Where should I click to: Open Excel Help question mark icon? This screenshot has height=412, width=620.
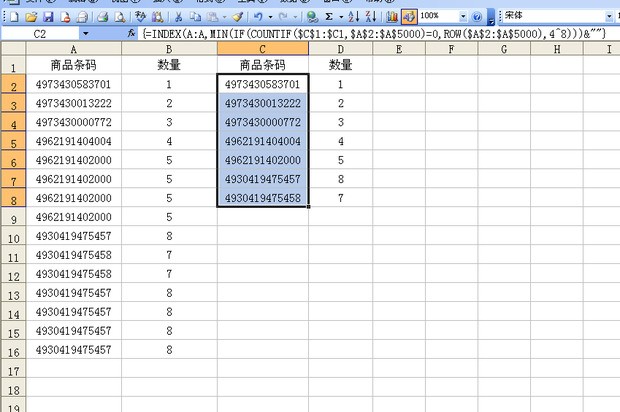coord(477,17)
